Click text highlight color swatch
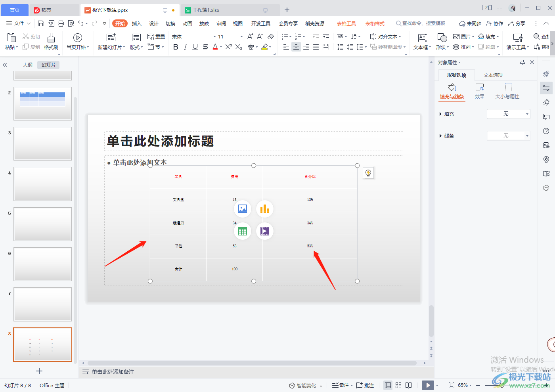Image resolution: width=555 pixels, height=392 pixels. (x=264, y=47)
